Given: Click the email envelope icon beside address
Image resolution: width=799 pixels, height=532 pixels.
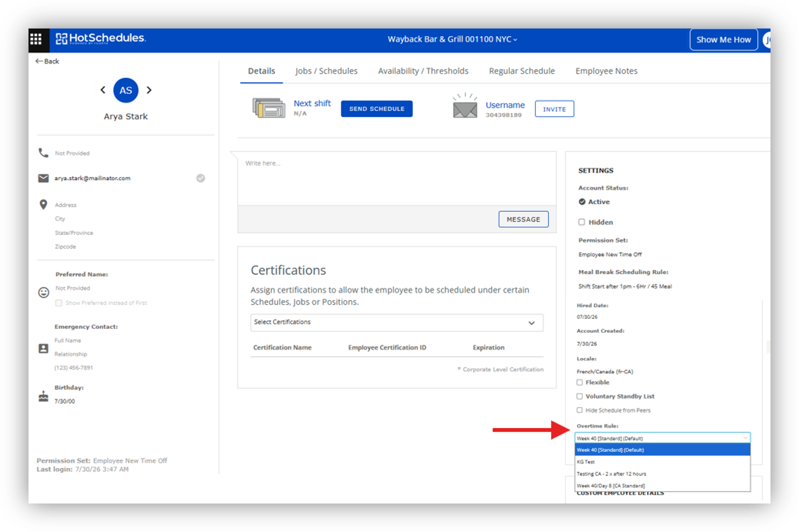Looking at the screenshot, I should [x=43, y=178].
